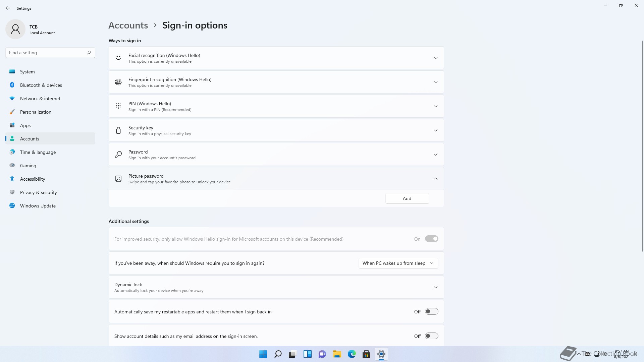Collapse the Picture password section
This screenshot has width=644, height=362.
pyautogui.click(x=435, y=179)
